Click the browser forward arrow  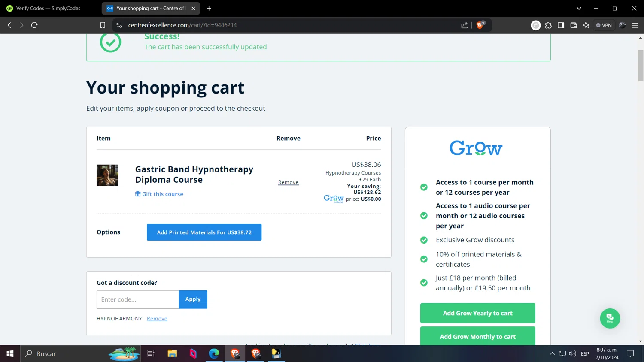click(21, 25)
